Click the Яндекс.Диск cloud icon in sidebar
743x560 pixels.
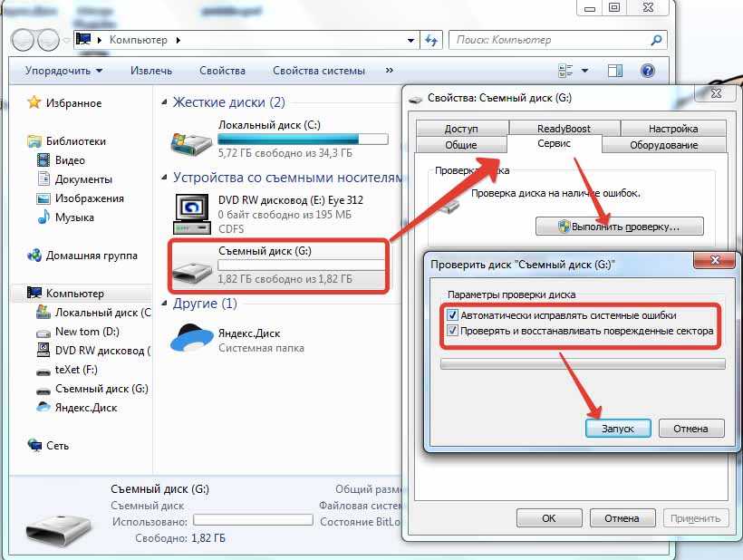coord(43,407)
